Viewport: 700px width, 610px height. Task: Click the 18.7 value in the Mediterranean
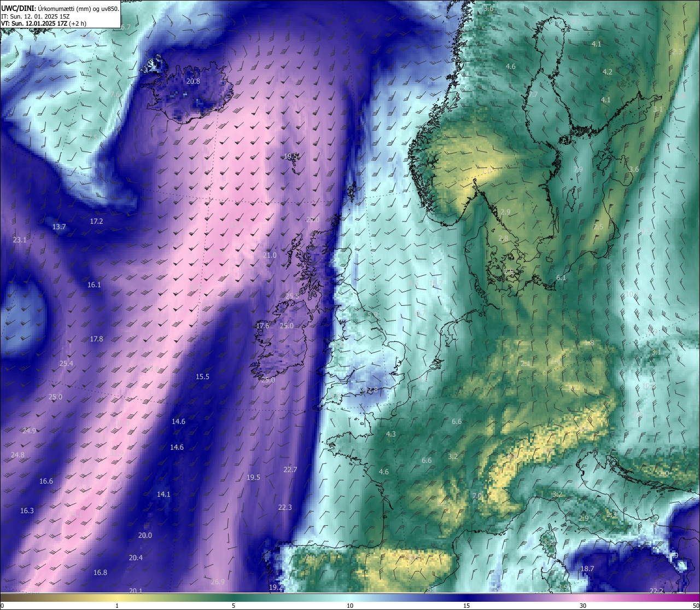point(587,569)
